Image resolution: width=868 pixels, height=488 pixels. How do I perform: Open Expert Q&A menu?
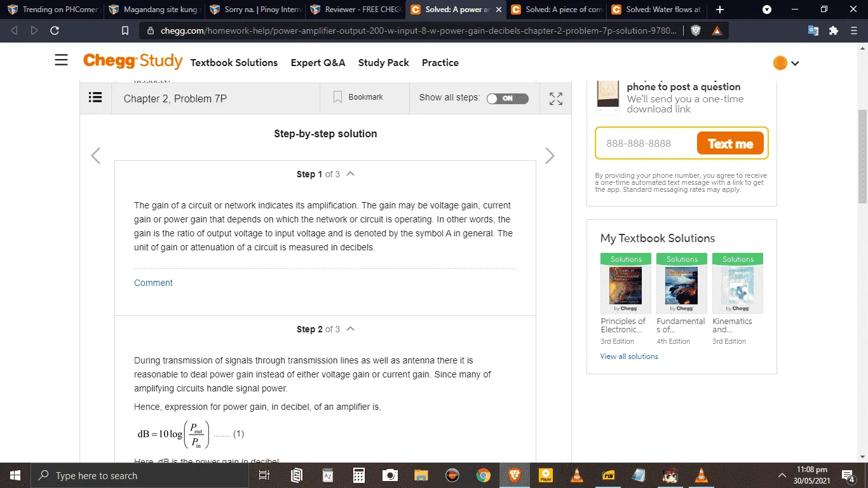click(318, 62)
